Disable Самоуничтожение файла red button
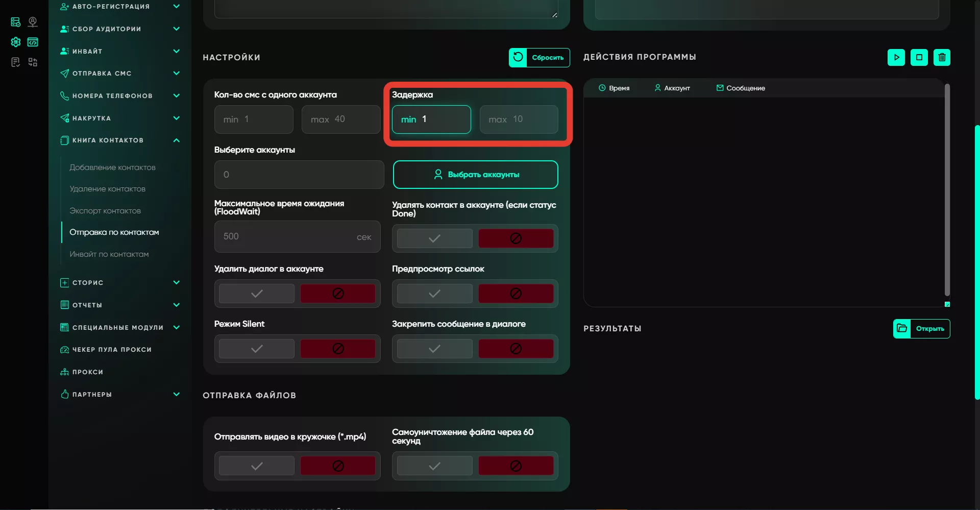The image size is (980, 510). [x=516, y=466]
